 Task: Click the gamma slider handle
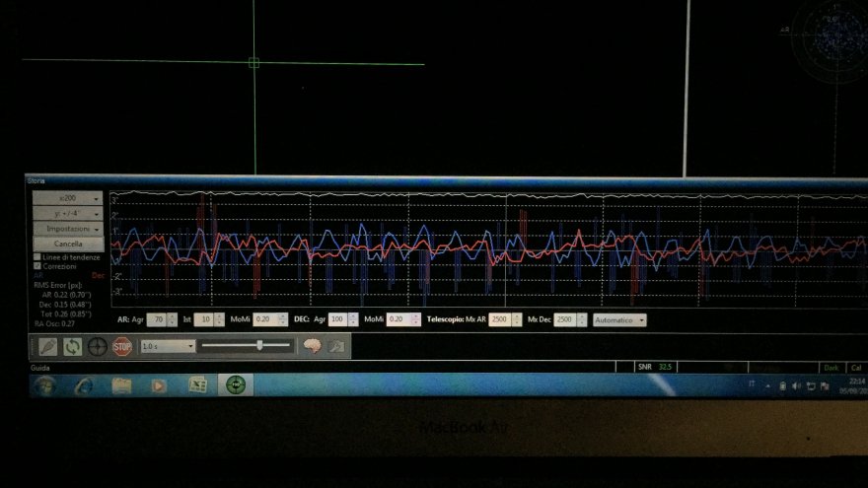point(259,345)
